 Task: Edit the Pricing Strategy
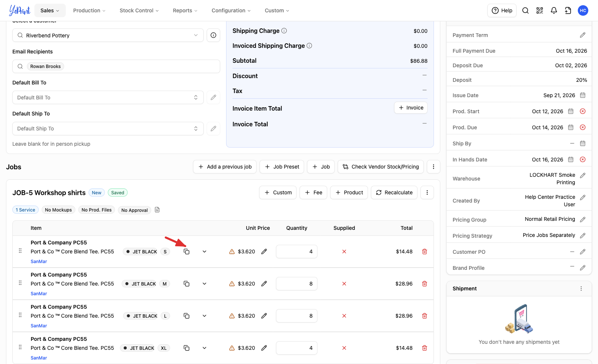click(x=583, y=235)
